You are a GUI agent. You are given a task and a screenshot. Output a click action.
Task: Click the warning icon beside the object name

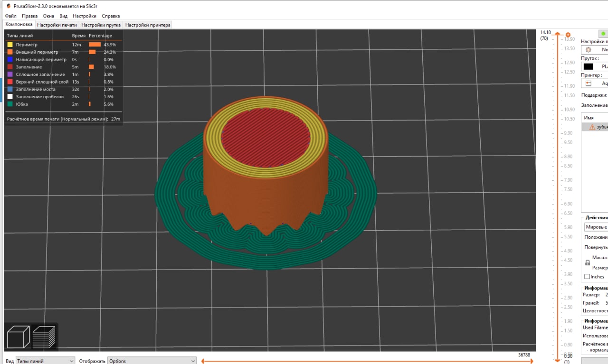click(x=592, y=127)
